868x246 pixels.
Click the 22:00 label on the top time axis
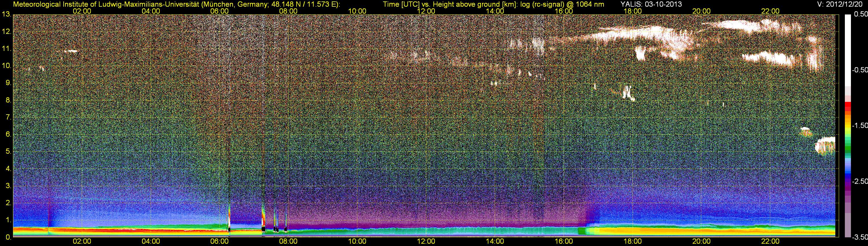coord(770,11)
